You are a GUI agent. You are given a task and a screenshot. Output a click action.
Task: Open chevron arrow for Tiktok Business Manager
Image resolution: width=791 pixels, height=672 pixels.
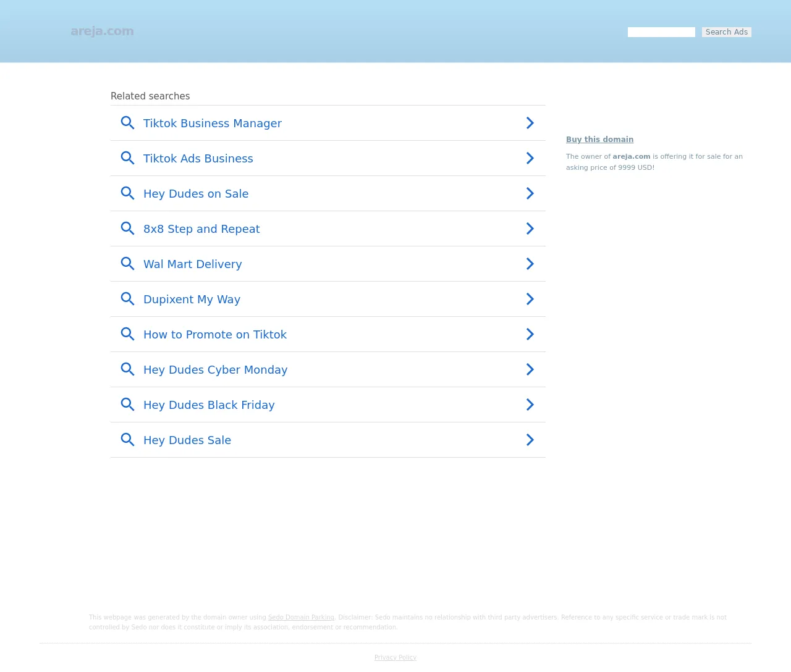coord(530,123)
